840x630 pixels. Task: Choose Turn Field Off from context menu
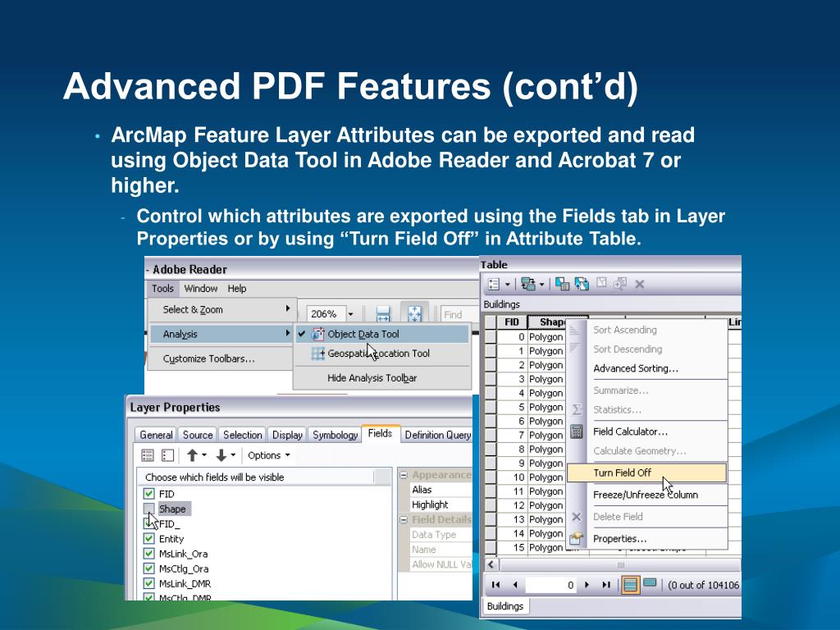[646, 472]
